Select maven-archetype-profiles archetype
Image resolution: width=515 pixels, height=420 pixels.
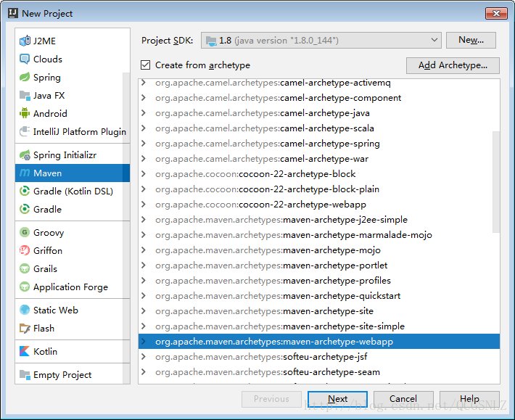coord(319,281)
